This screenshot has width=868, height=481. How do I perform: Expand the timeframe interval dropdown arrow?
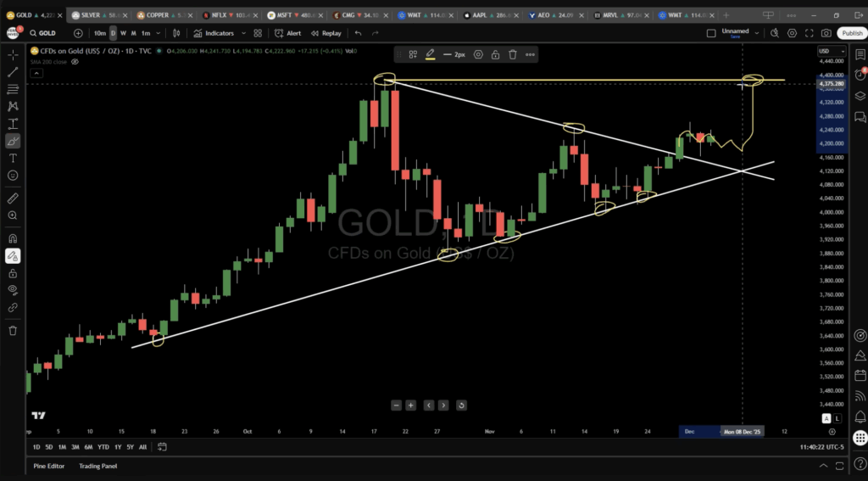pyautogui.click(x=160, y=33)
